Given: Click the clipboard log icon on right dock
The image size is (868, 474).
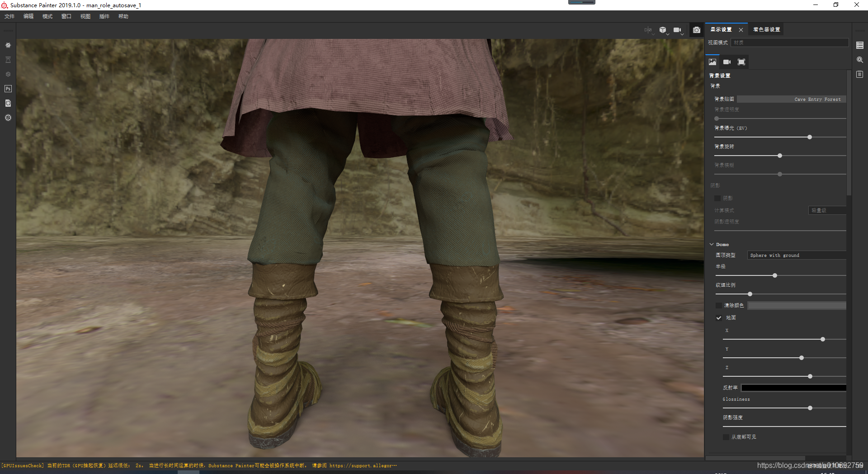Looking at the screenshot, I should click(860, 74).
